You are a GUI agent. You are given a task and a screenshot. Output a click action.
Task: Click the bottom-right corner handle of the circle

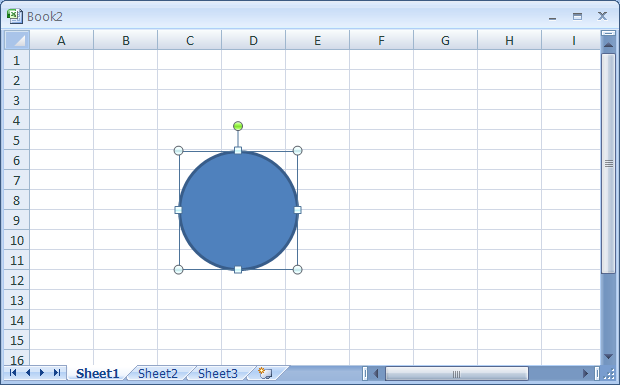(x=298, y=270)
